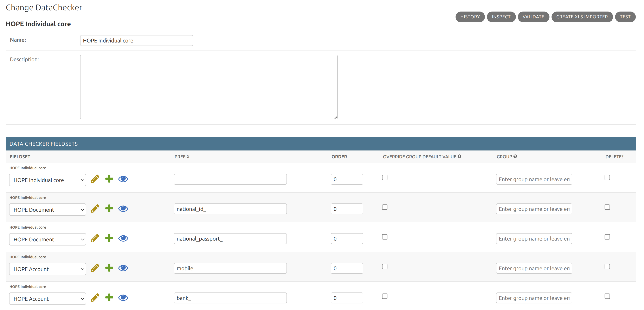This screenshot has height=310, width=644.
Task: Click the eye view icon in the bank_ row
Action: 123,297
